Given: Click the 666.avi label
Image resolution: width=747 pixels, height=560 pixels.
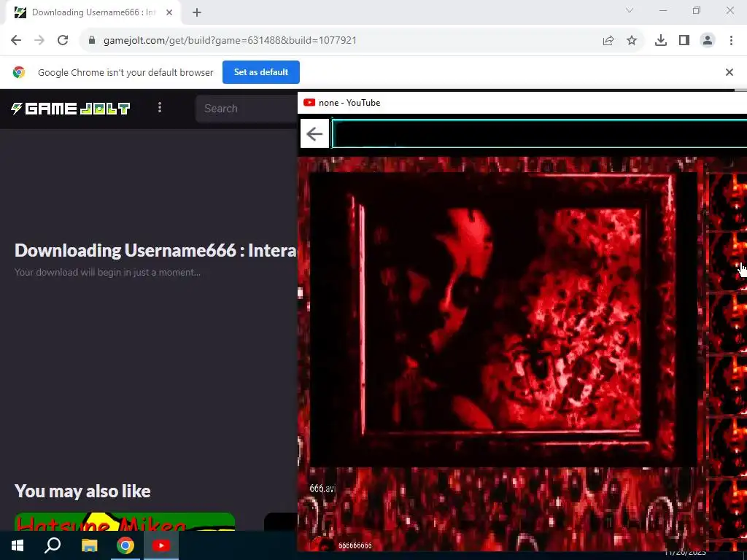Looking at the screenshot, I should coord(322,489).
